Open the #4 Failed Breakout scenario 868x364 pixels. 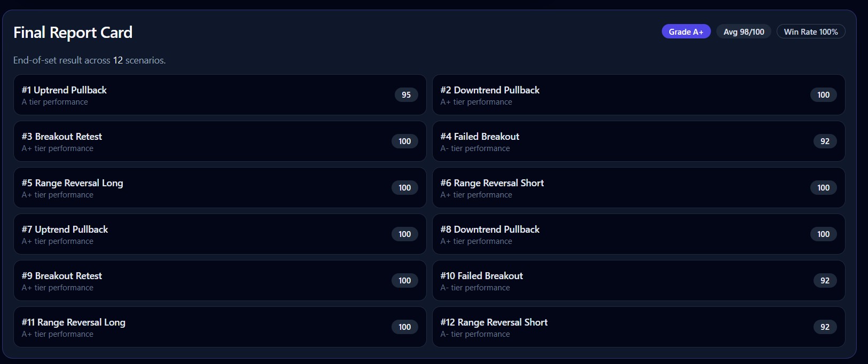click(x=638, y=141)
